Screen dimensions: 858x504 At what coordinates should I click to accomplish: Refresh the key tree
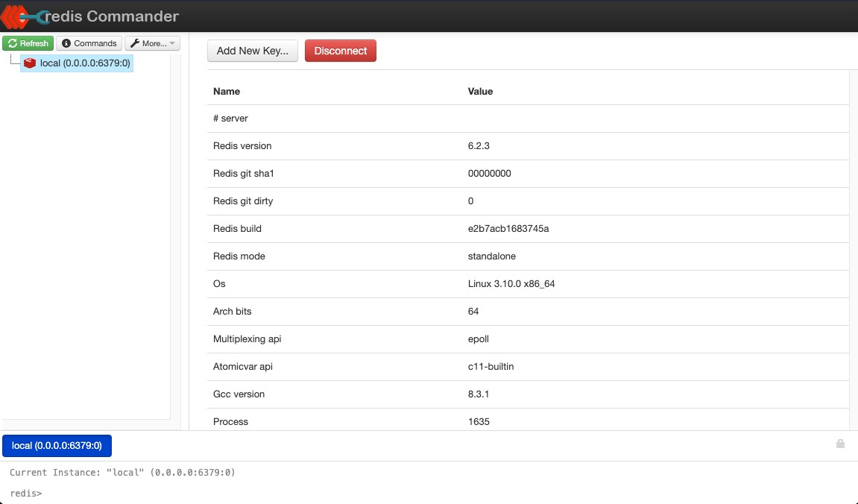click(28, 43)
